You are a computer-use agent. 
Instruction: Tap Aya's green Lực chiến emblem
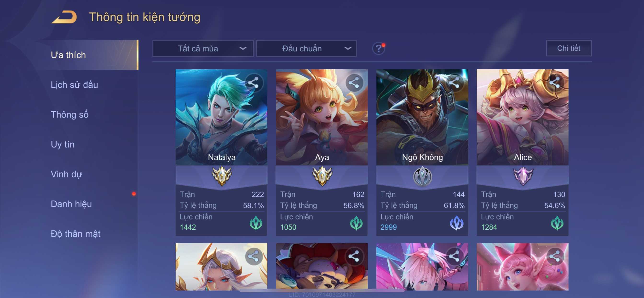tap(356, 223)
